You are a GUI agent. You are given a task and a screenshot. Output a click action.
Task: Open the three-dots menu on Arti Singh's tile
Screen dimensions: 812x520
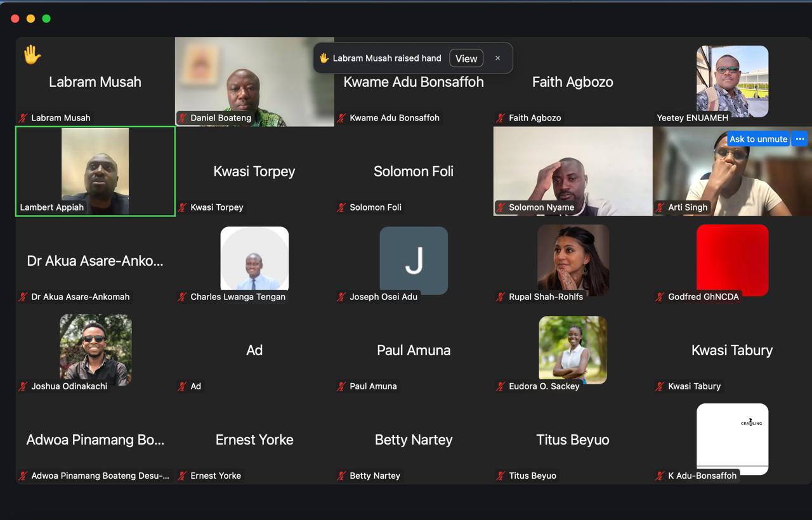point(799,139)
